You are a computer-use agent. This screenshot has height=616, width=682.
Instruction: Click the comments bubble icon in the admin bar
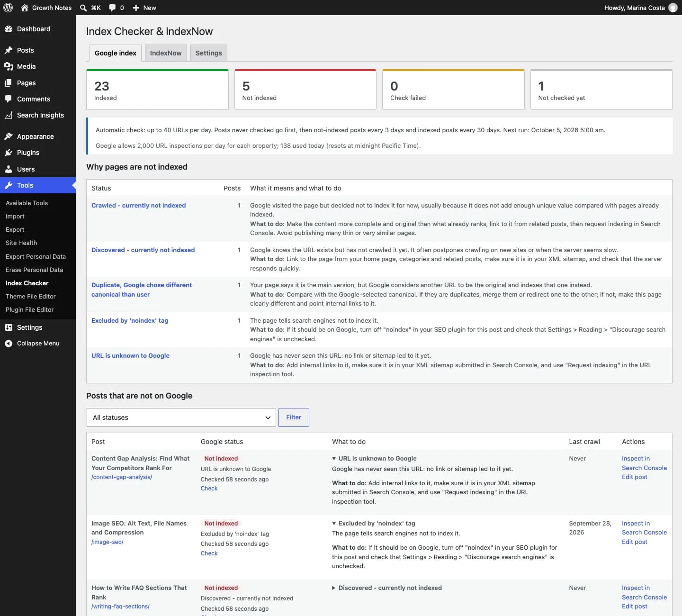(112, 8)
